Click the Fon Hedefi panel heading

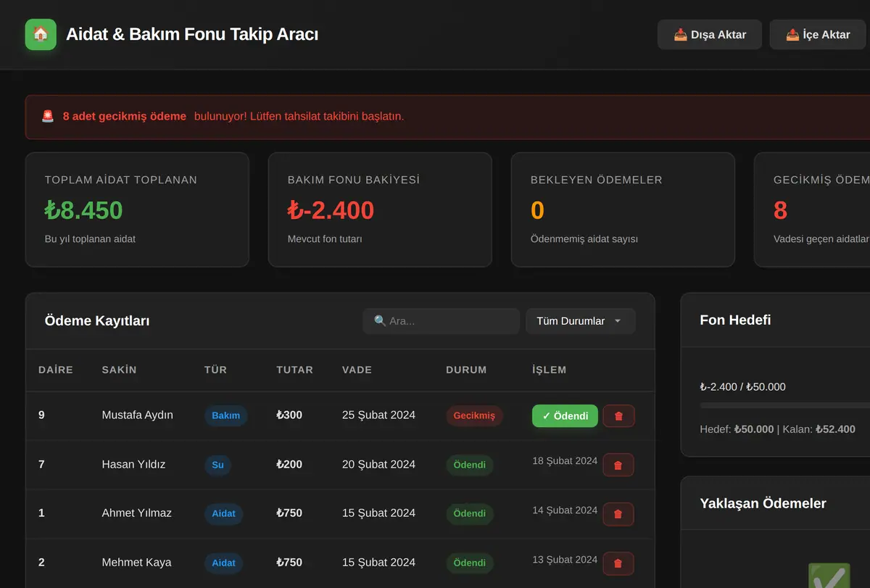[x=735, y=320]
